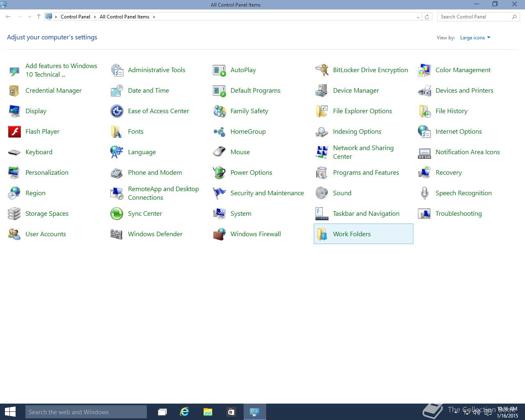525x420 pixels.
Task: Select Control Panel in the breadcrumb path
Action: click(x=75, y=17)
